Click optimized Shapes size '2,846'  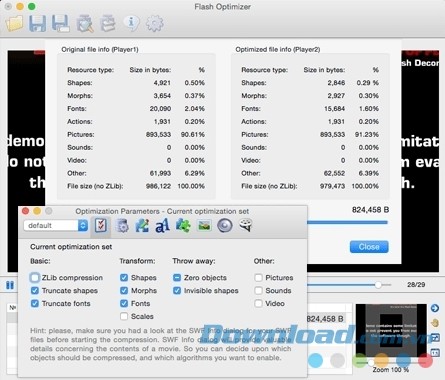[336, 83]
